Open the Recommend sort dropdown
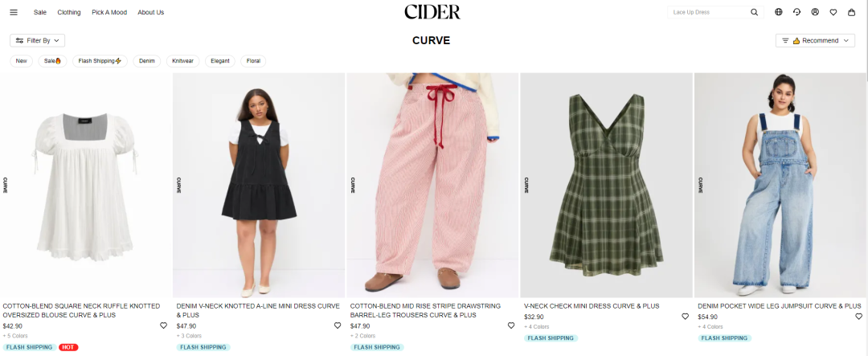Screen dimensions: 868x356 pos(815,40)
